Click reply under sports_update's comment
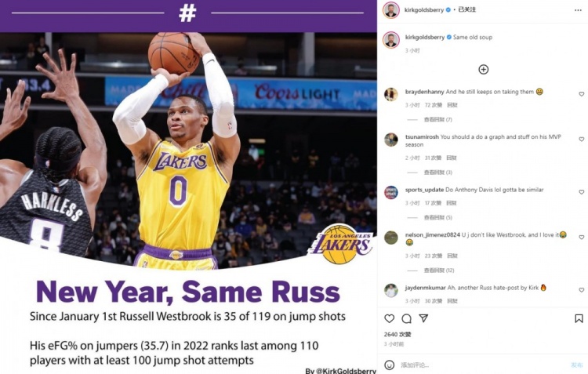 point(451,203)
